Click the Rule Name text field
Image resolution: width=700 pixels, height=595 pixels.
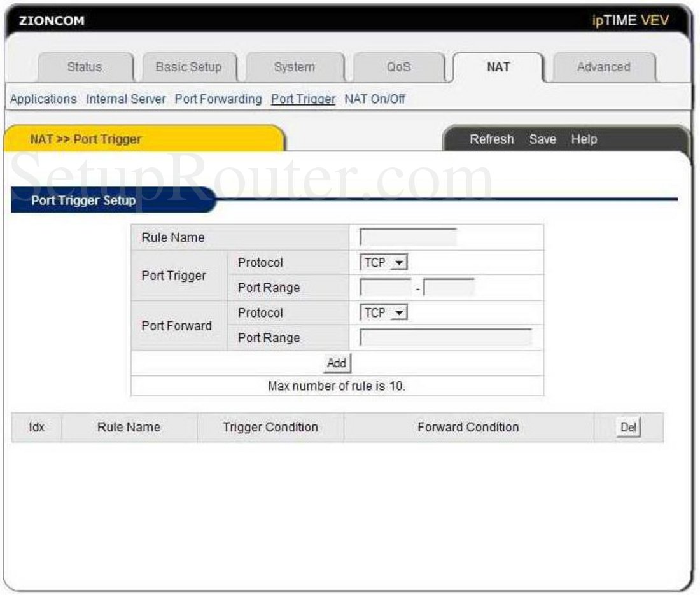coord(408,237)
